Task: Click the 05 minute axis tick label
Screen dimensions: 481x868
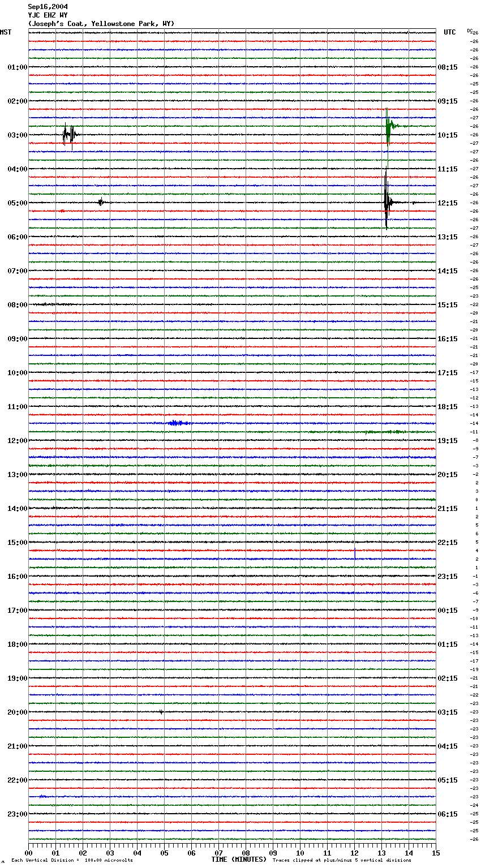Action: [164, 853]
